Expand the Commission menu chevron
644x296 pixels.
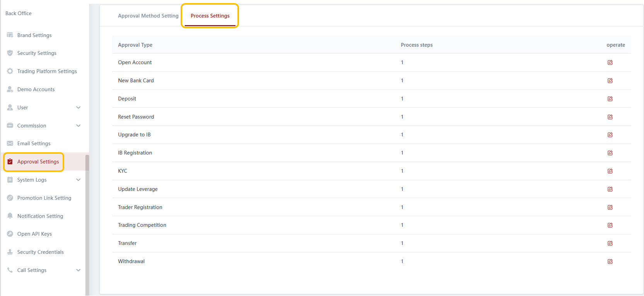[79, 126]
